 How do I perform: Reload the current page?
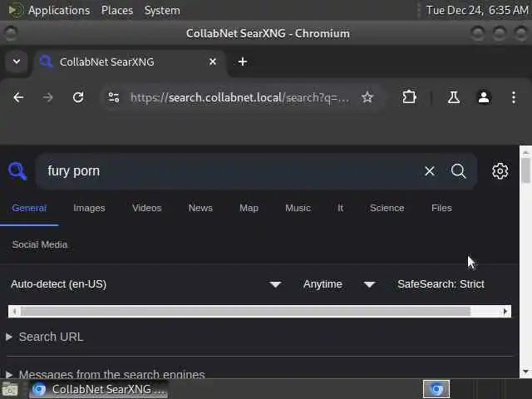pos(78,98)
